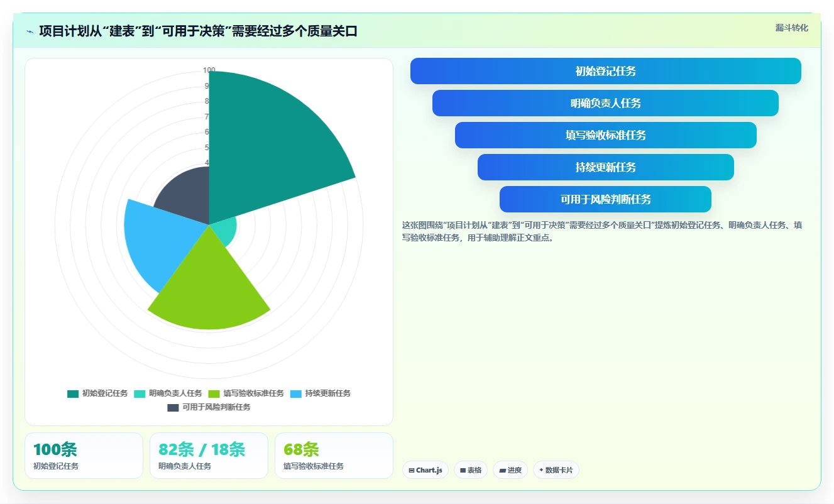The height and width of the screenshot is (504, 834).
Task: Click the Chart.js tag chip
Action: coord(425,470)
